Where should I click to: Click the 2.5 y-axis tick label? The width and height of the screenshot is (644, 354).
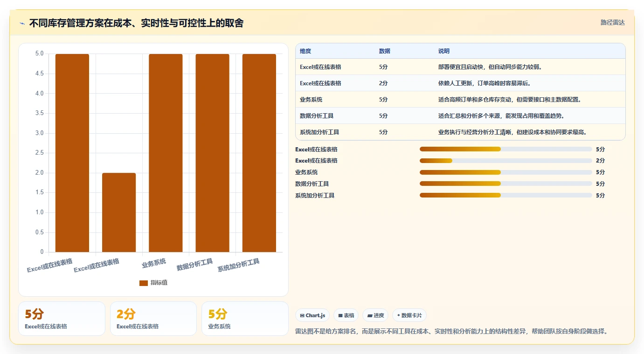pyautogui.click(x=40, y=153)
